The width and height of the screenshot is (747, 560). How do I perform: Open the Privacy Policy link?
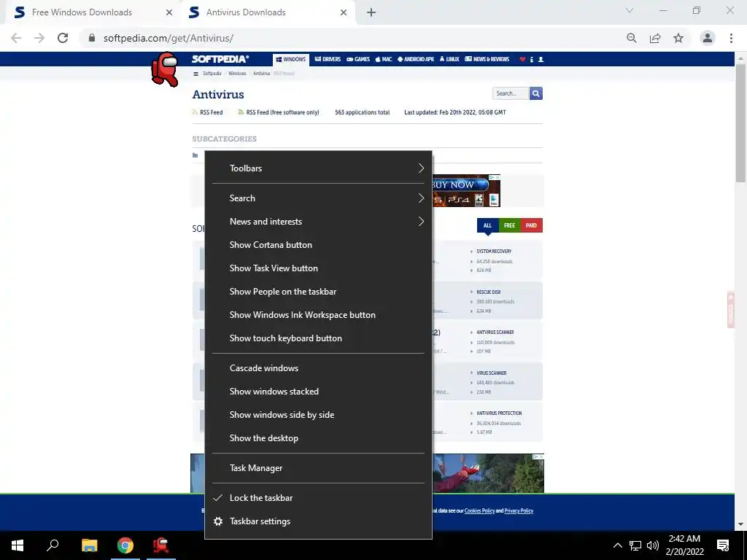[519, 510]
